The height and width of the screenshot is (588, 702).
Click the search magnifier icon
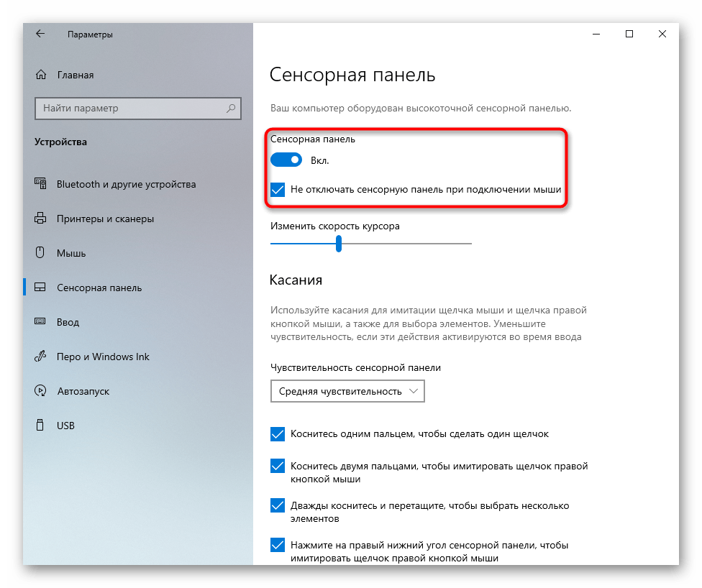coord(231,109)
